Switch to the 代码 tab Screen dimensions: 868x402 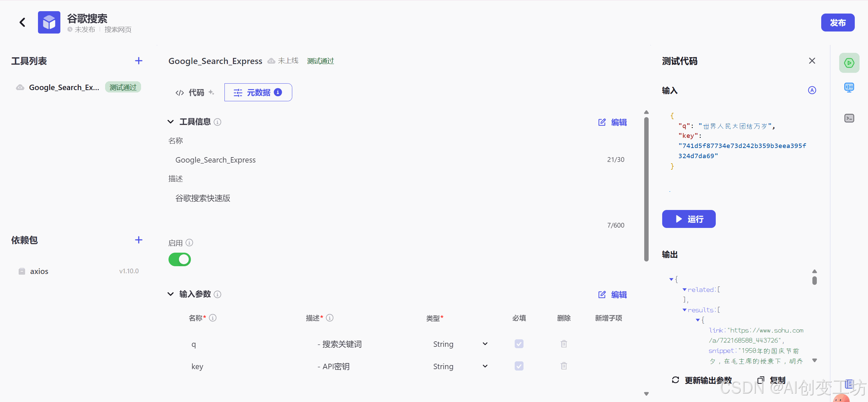coord(195,92)
